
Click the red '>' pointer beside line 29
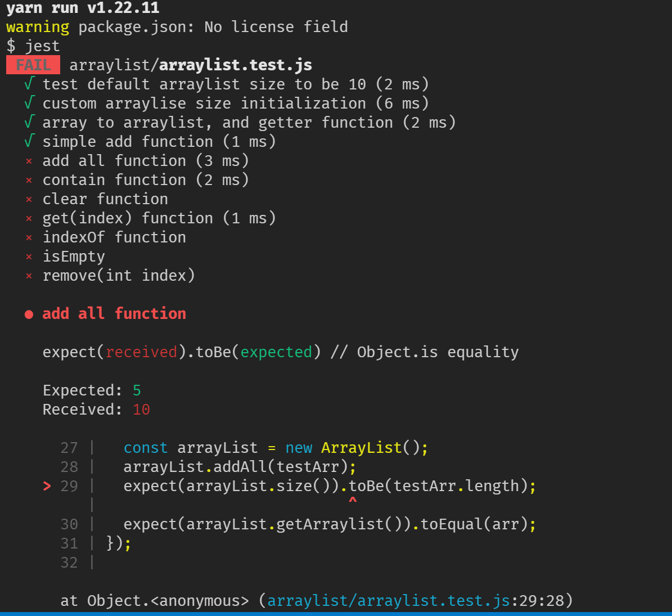(x=47, y=486)
